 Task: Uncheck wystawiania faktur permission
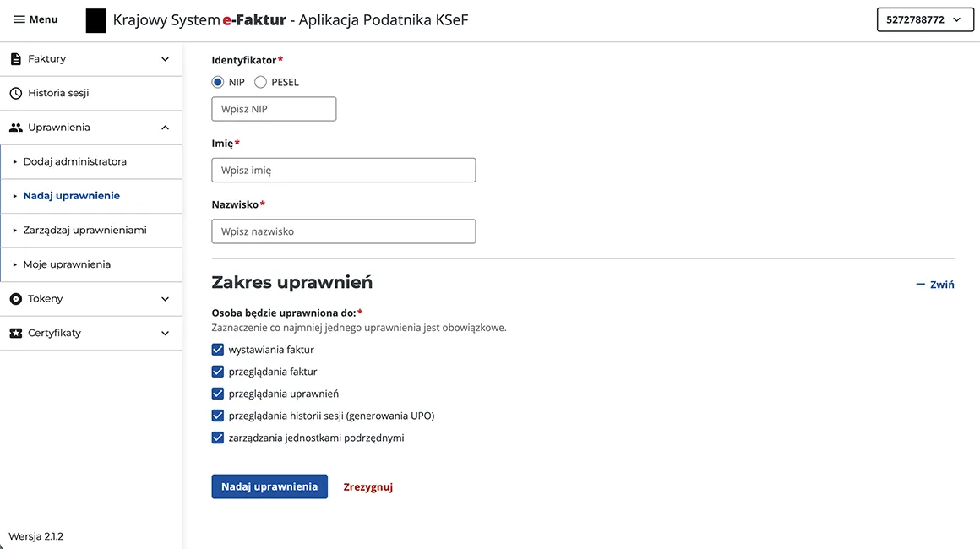[218, 349]
